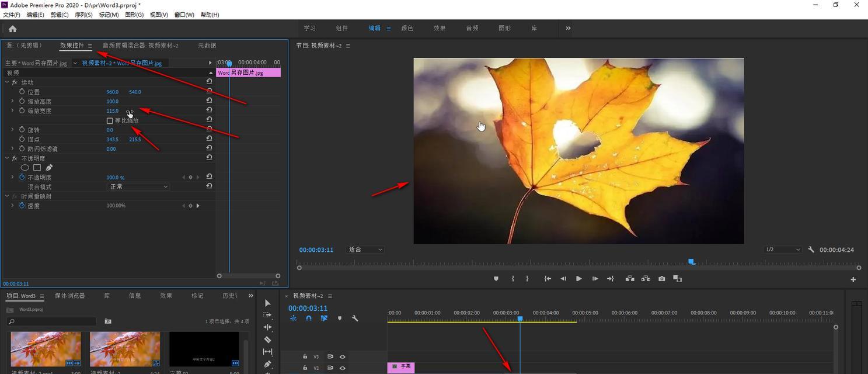The width and height of the screenshot is (868, 374).
Task: Toggle the V3 track output eye
Action: click(x=343, y=356)
